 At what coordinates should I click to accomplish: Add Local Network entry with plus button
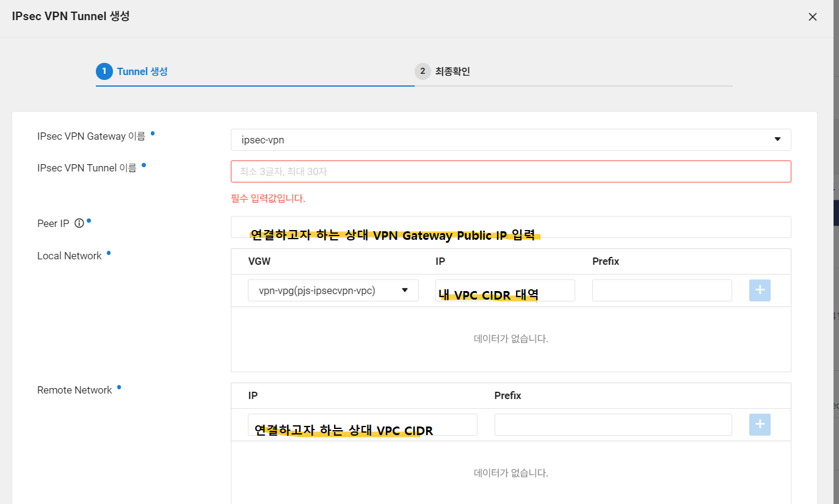coord(760,290)
